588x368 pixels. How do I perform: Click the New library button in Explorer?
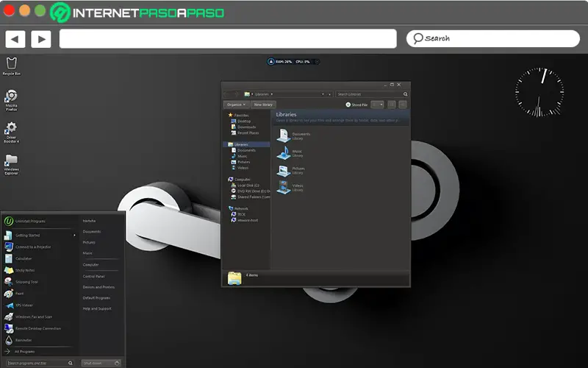[263, 105]
